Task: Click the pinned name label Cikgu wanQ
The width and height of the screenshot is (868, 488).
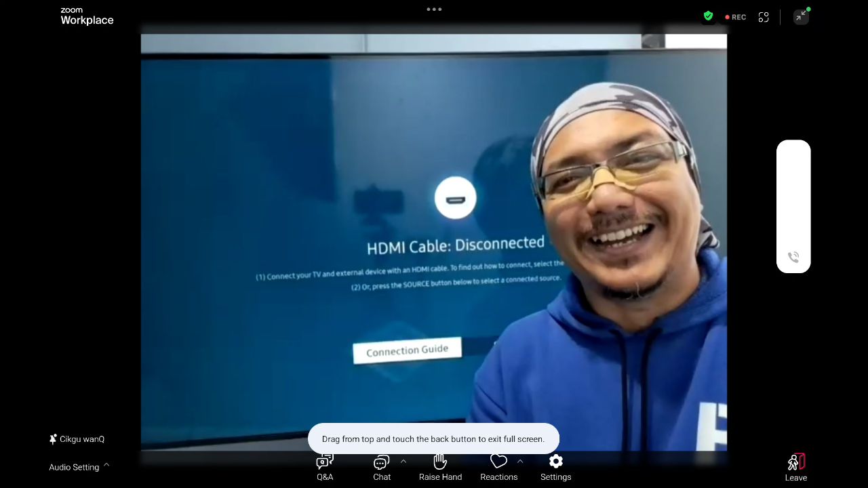Action: (x=77, y=439)
